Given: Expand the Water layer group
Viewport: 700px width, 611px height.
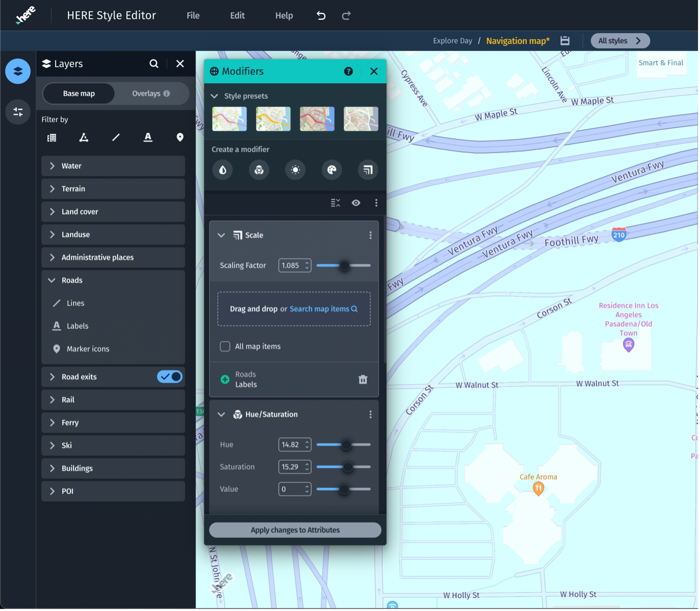Looking at the screenshot, I should pyautogui.click(x=113, y=166).
